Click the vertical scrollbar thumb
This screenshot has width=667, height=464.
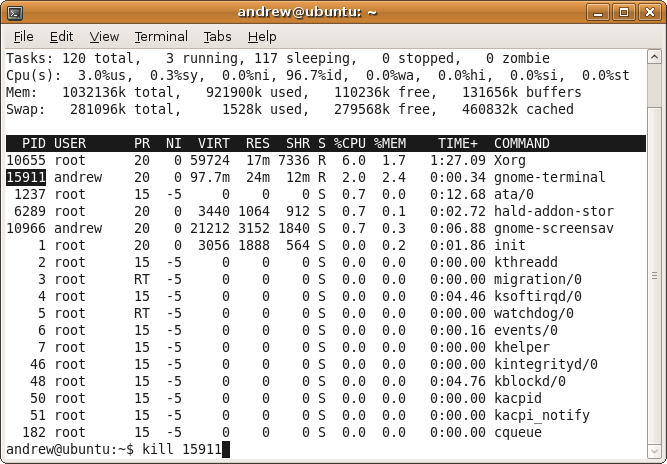click(x=654, y=276)
